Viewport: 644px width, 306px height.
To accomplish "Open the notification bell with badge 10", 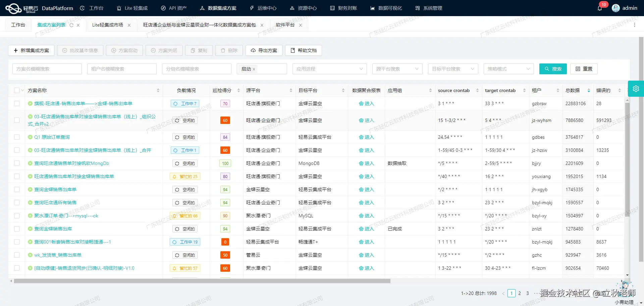I will coord(600,8).
